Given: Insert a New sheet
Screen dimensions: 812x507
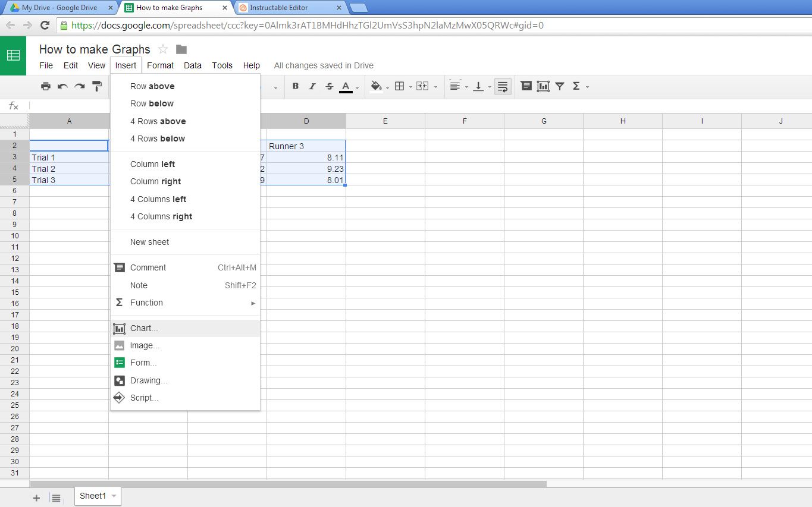Looking at the screenshot, I should coord(149,242).
